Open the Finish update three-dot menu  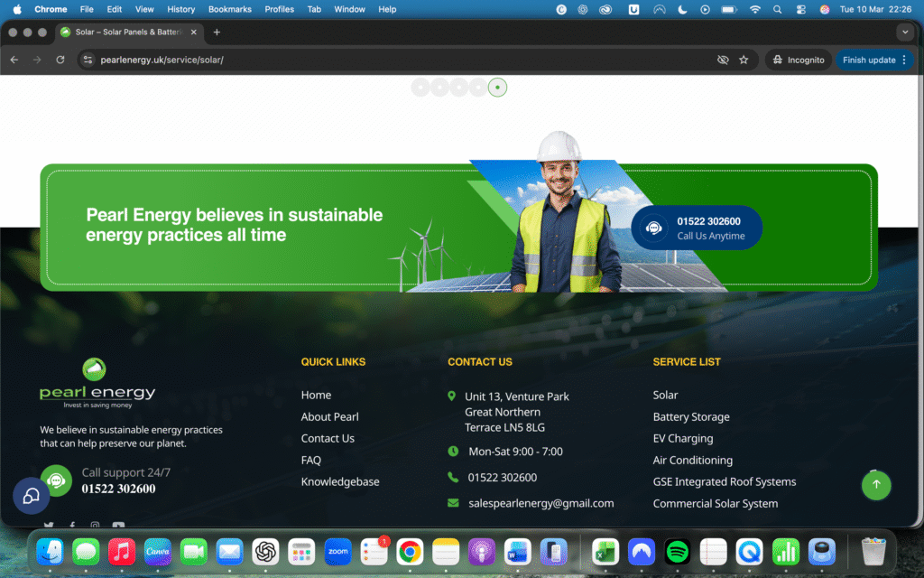pyautogui.click(x=906, y=60)
